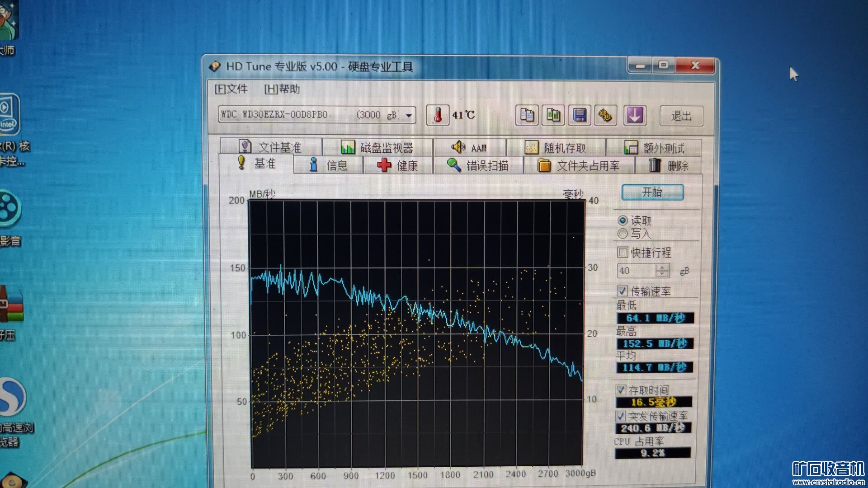Click the HD Tune title bar icon
This screenshot has height=488, width=868.
coord(214,66)
